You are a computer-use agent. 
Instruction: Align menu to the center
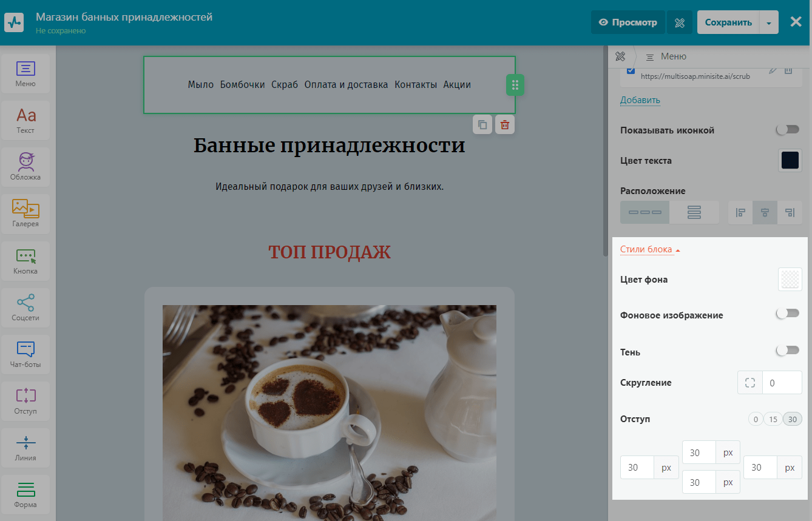click(x=765, y=212)
